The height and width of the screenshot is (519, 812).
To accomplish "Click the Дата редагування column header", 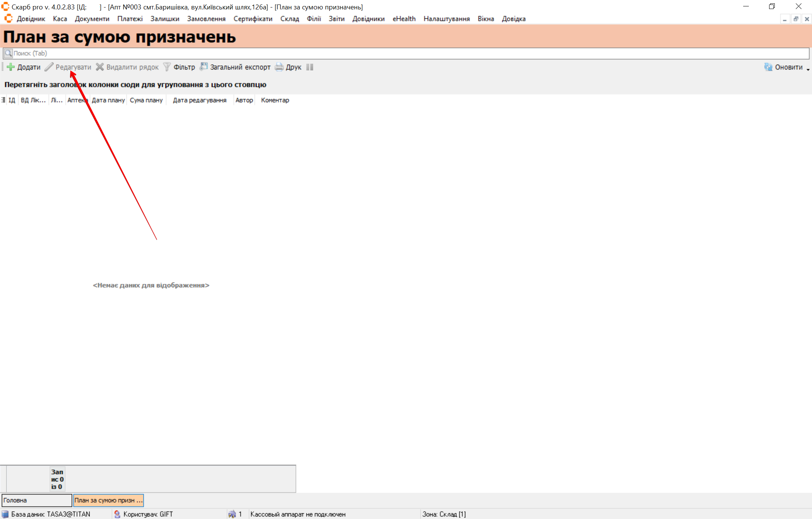I will (199, 100).
